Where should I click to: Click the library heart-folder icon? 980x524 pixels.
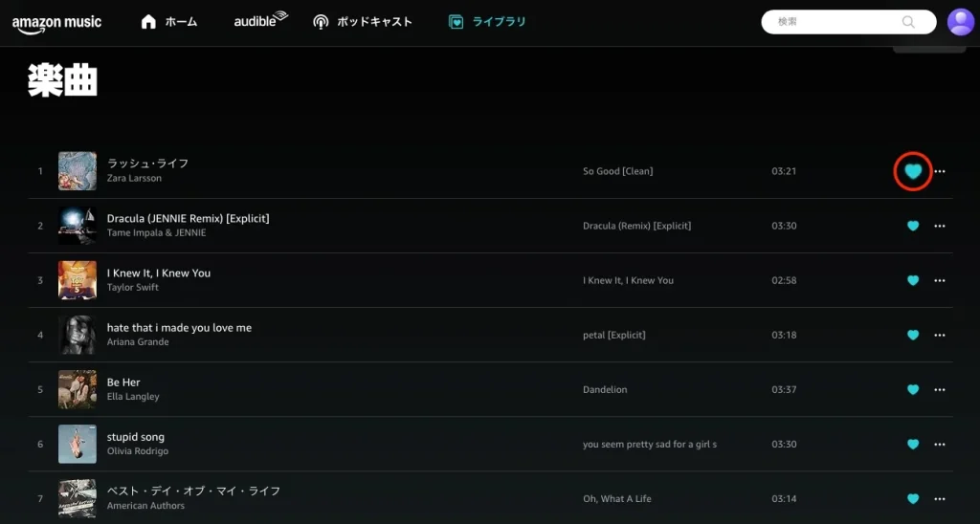click(x=457, y=23)
